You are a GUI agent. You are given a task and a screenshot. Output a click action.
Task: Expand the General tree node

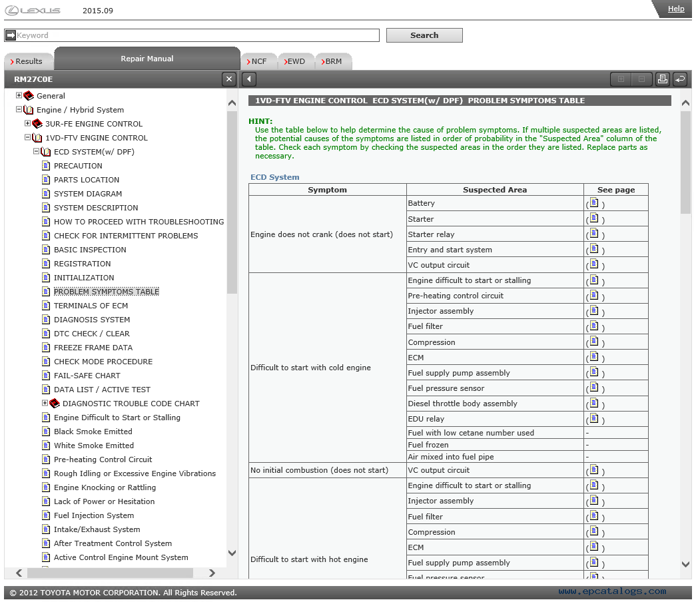click(19, 95)
